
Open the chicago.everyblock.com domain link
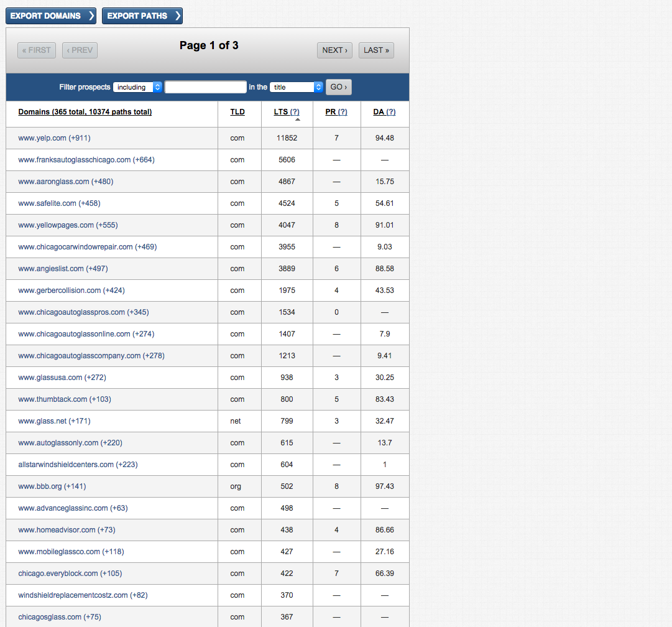[x=58, y=574]
